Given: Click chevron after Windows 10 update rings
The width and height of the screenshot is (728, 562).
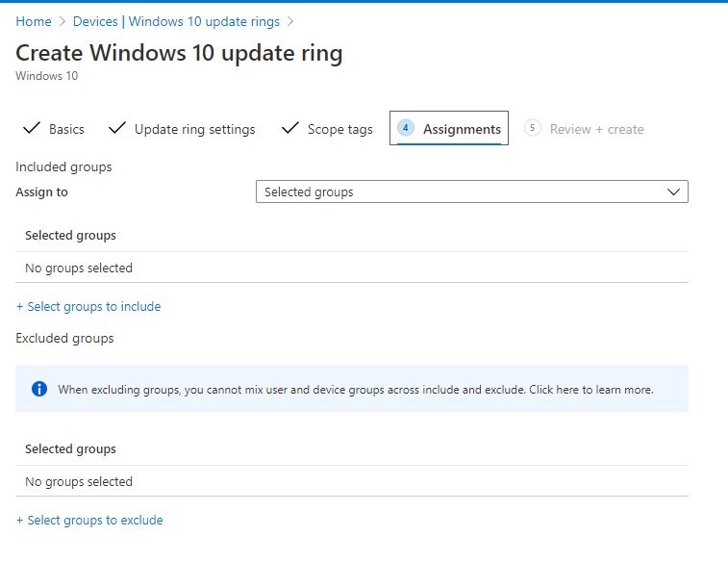Looking at the screenshot, I should pyautogui.click(x=290, y=21).
